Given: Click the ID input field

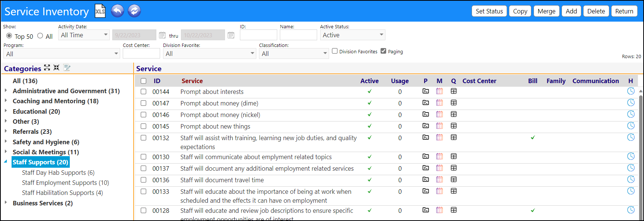Looking at the screenshot, I should (x=259, y=35).
